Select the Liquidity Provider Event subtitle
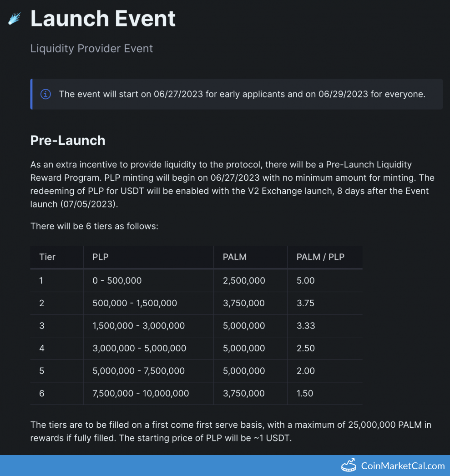 (91, 49)
